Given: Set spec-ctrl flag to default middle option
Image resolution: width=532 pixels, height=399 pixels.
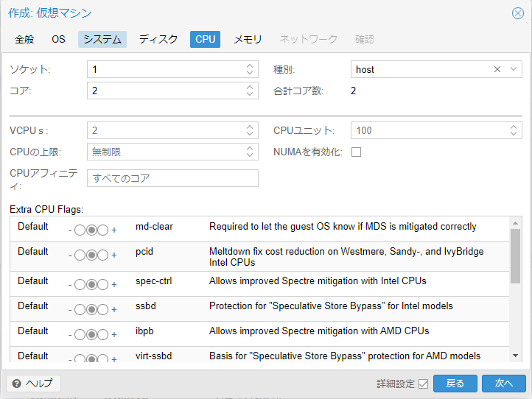Looking at the screenshot, I should [91, 285].
